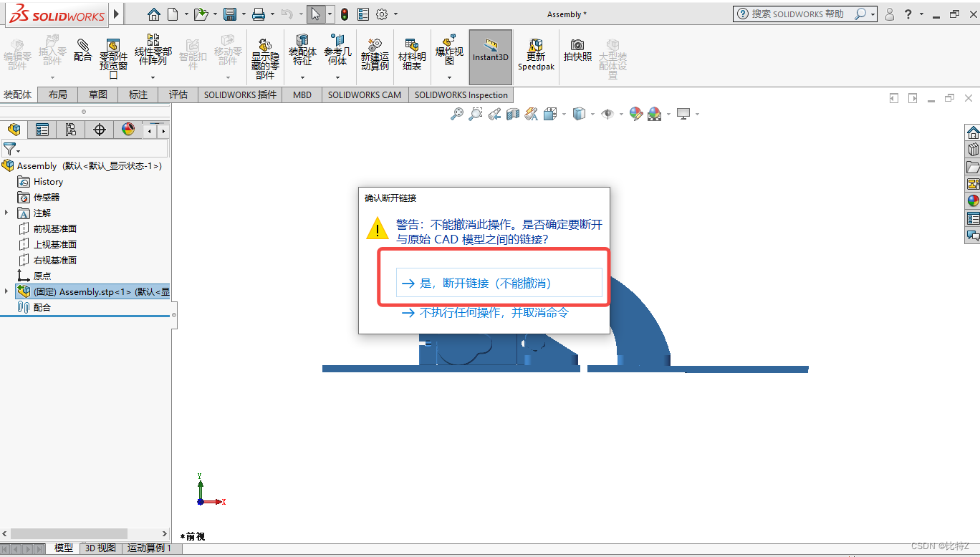Select 配合 mates folder in feature tree
The image size is (980, 557).
42,307
